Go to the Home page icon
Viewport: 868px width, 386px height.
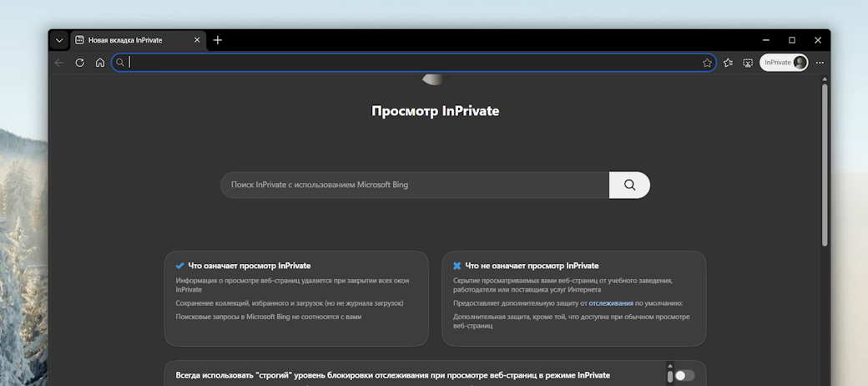(99, 63)
